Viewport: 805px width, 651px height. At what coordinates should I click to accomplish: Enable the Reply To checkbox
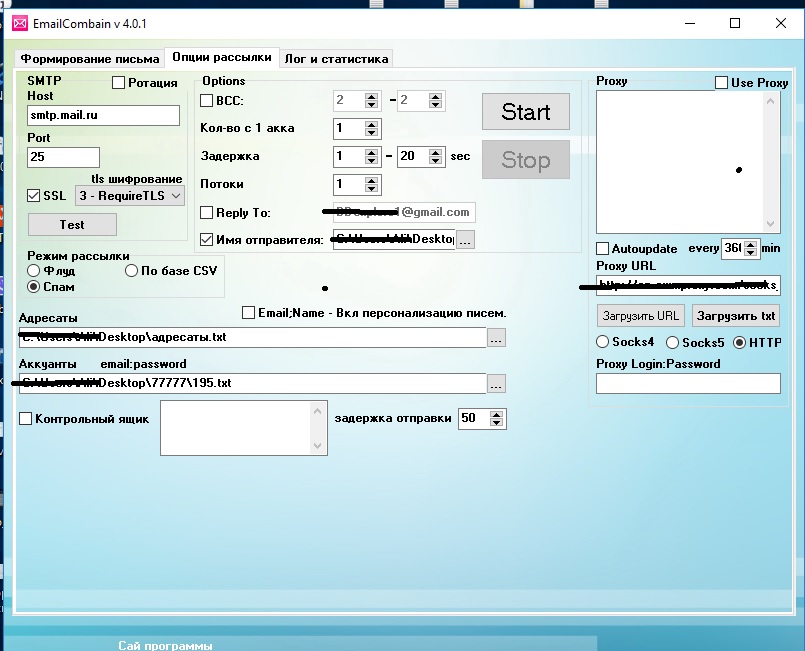pyautogui.click(x=206, y=212)
